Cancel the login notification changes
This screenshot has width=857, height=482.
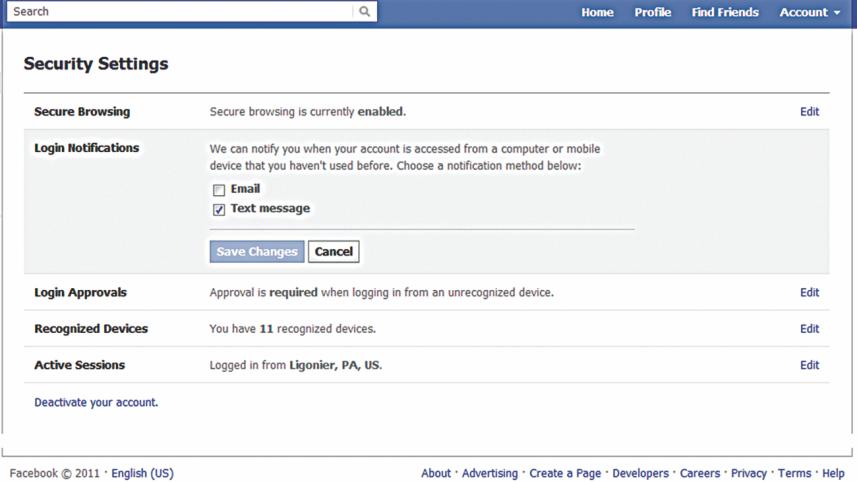coord(333,252)
